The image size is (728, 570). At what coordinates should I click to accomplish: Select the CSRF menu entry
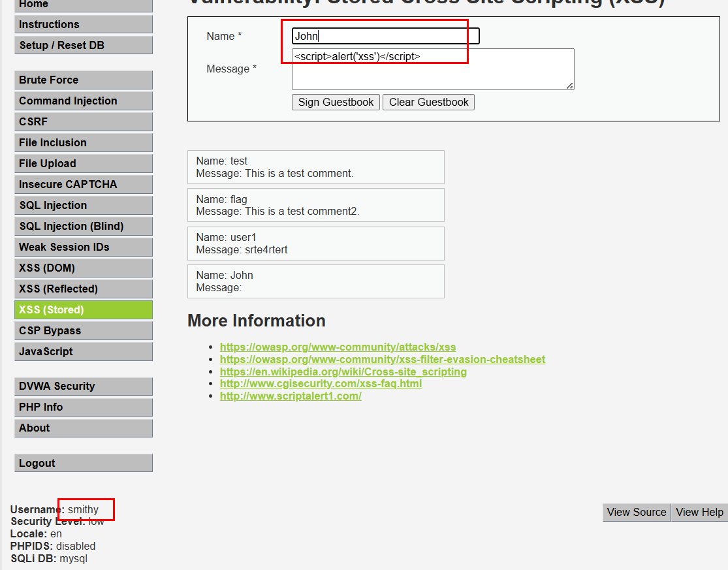(84, 121)
